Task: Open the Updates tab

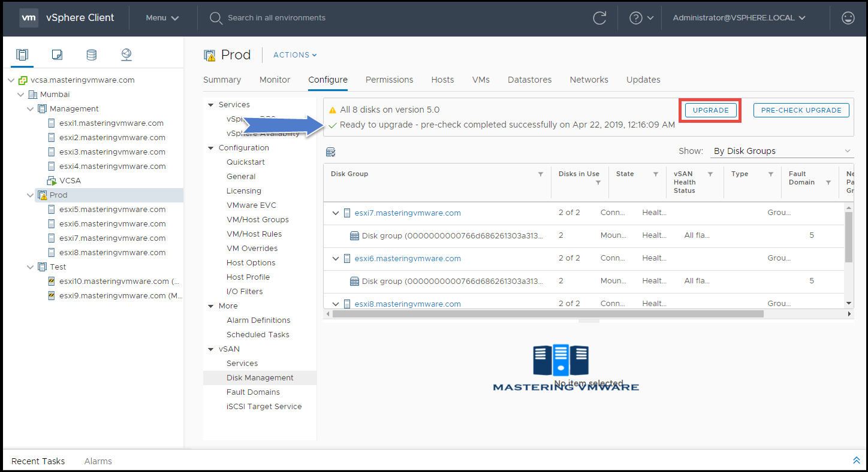Action: coord(643,80)
